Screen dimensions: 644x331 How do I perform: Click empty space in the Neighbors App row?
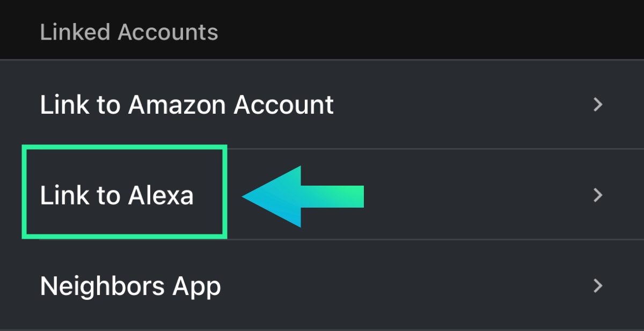tap(402, 286)
